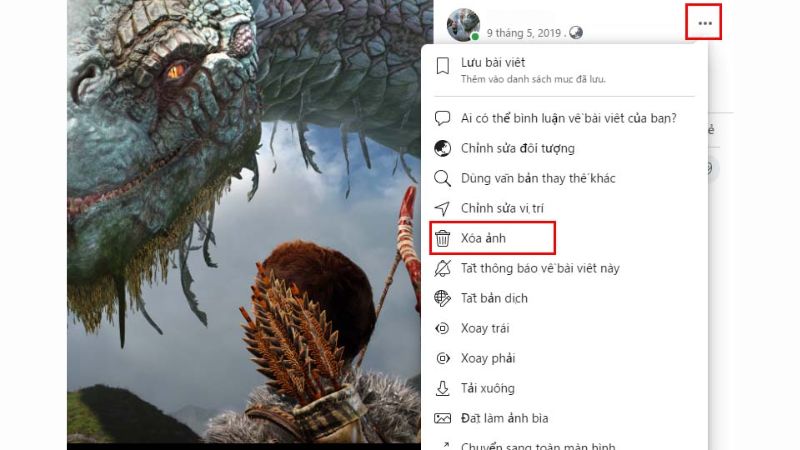
Task: Choose Dùng văn bản thay thế khác
Action: pyautogui.click(x=564, y=179)
